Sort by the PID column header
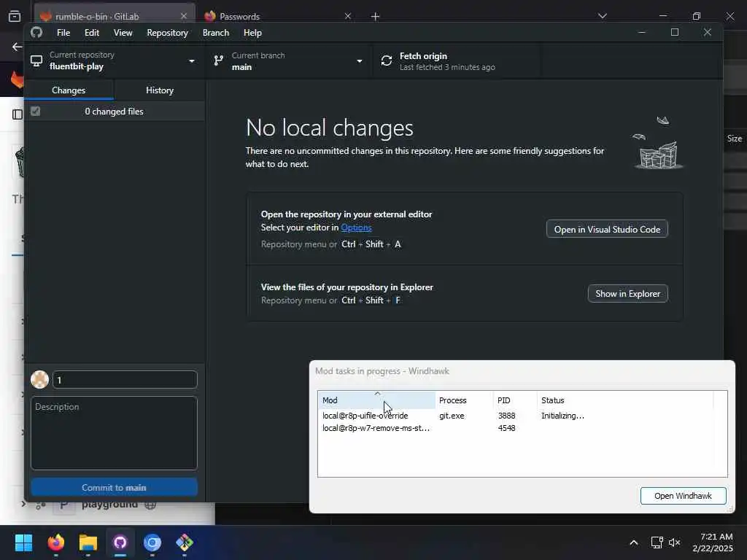 pos(515,400)
